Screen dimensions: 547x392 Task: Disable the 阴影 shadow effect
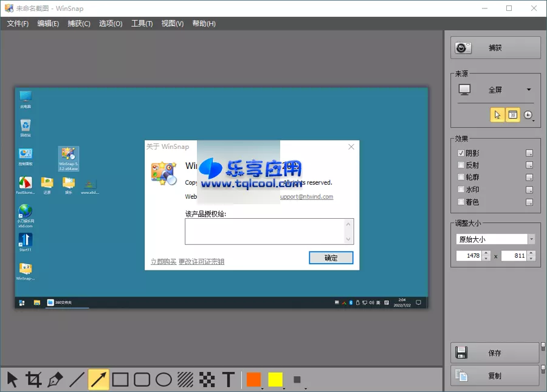coord(460,153)
